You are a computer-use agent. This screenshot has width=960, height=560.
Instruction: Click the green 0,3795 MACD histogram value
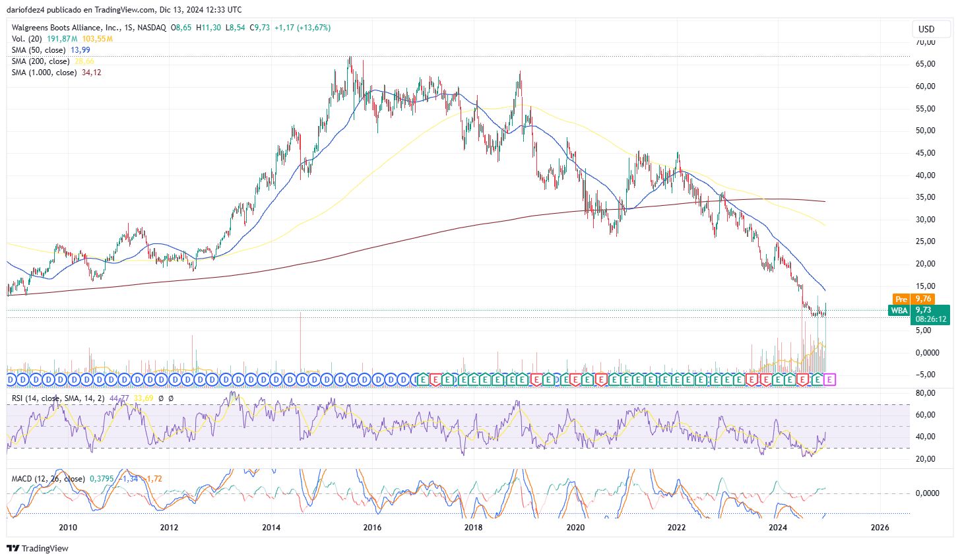pos(102,479)
